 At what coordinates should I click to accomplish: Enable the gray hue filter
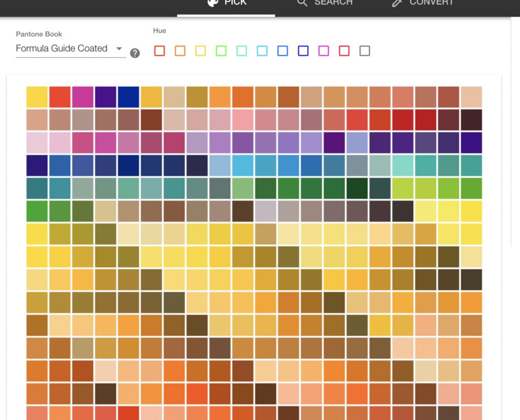365,51
